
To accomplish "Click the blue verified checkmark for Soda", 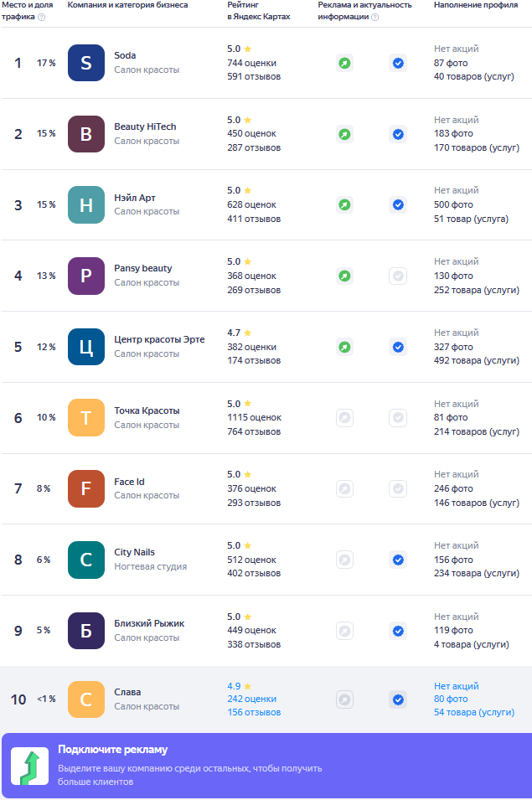I will pos(398,63).
